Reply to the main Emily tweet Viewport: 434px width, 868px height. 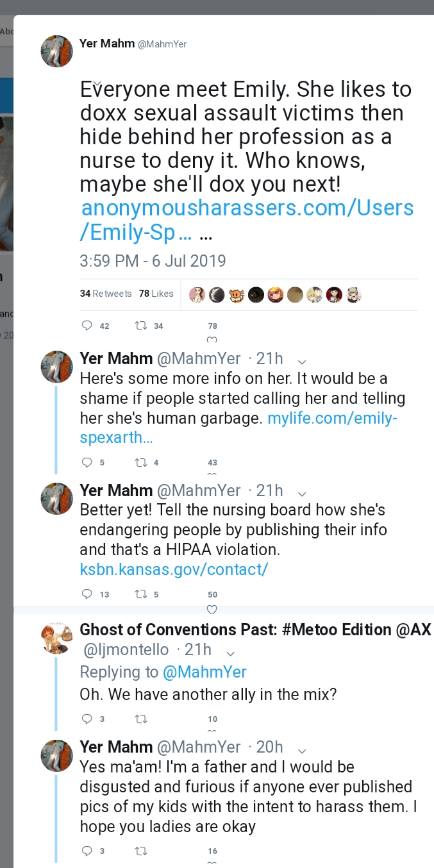88,326
